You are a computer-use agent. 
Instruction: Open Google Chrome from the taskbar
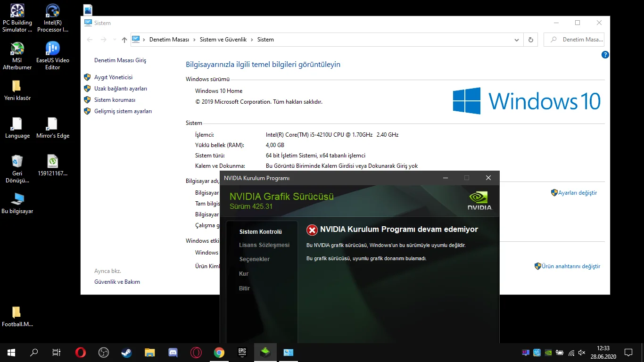pyautogui.click(x=219, y=352)
